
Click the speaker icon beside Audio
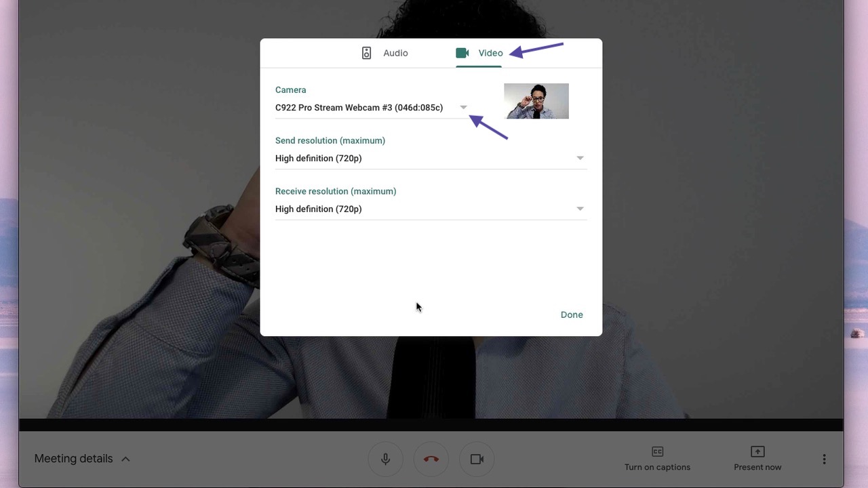point(366,52)
